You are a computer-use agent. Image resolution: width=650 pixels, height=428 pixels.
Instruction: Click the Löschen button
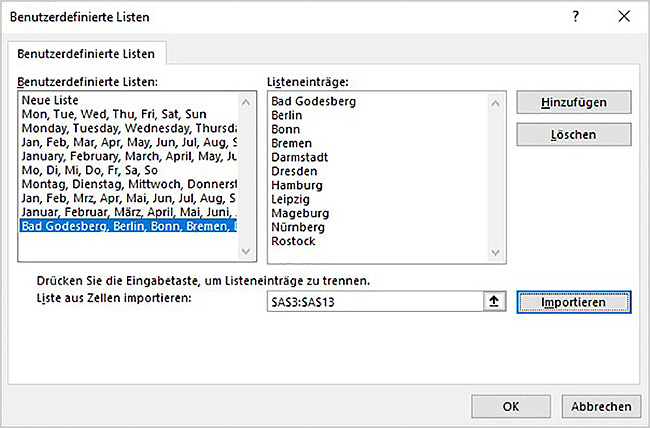pyautogui.click(x=574, y=134)
